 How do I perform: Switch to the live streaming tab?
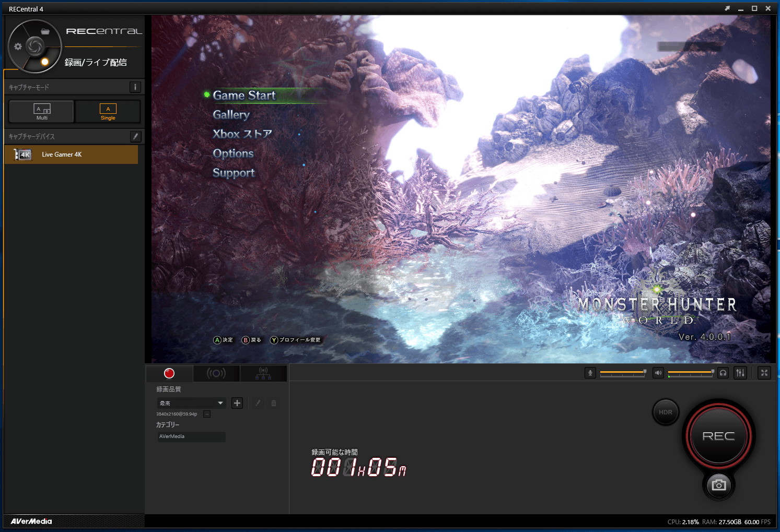pyautogui.click(x=216, y=373)
